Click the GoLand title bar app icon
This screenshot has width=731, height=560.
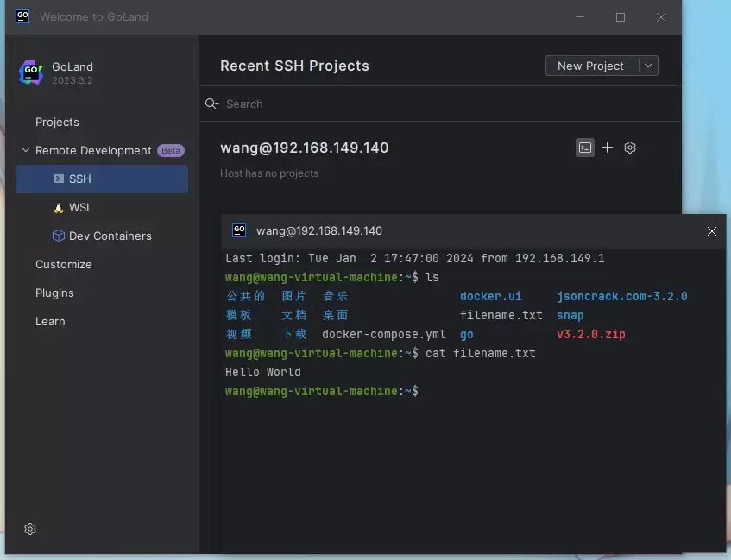tap(22, 16)
